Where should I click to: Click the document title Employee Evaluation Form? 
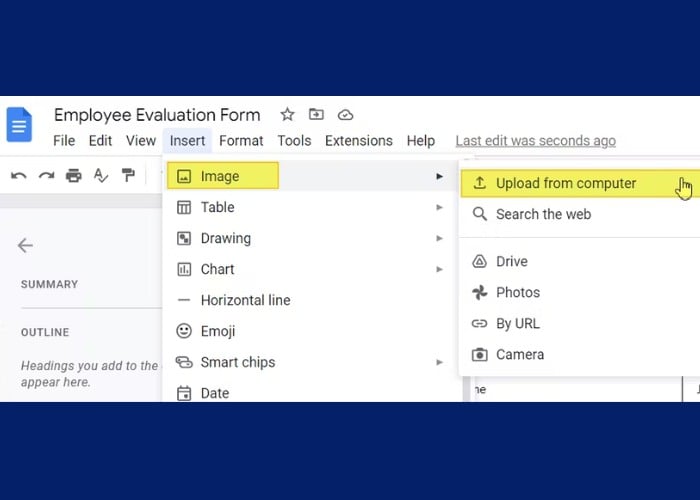(x=157, y=115)
